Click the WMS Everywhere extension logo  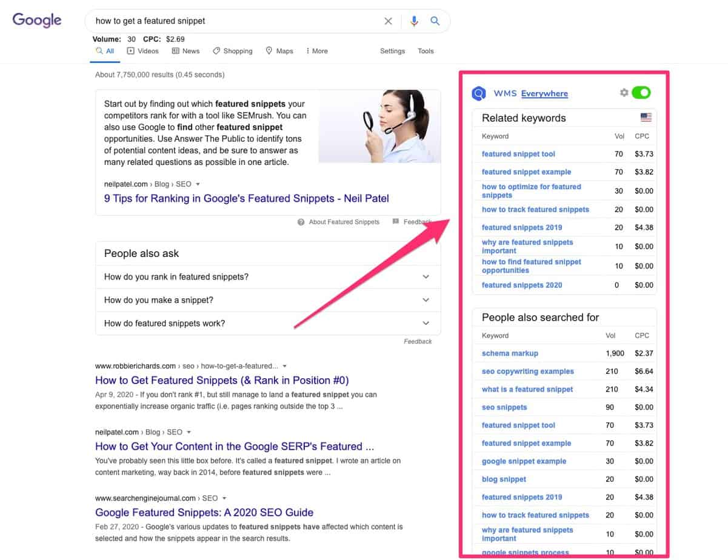pos(478,93)
